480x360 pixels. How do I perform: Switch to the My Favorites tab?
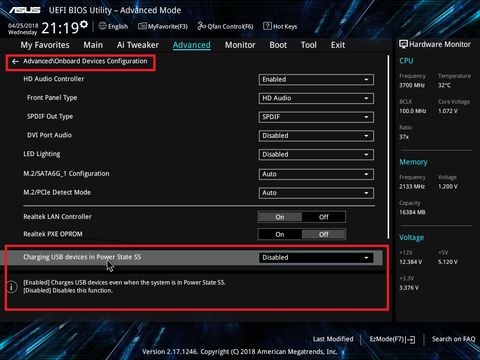45,45
